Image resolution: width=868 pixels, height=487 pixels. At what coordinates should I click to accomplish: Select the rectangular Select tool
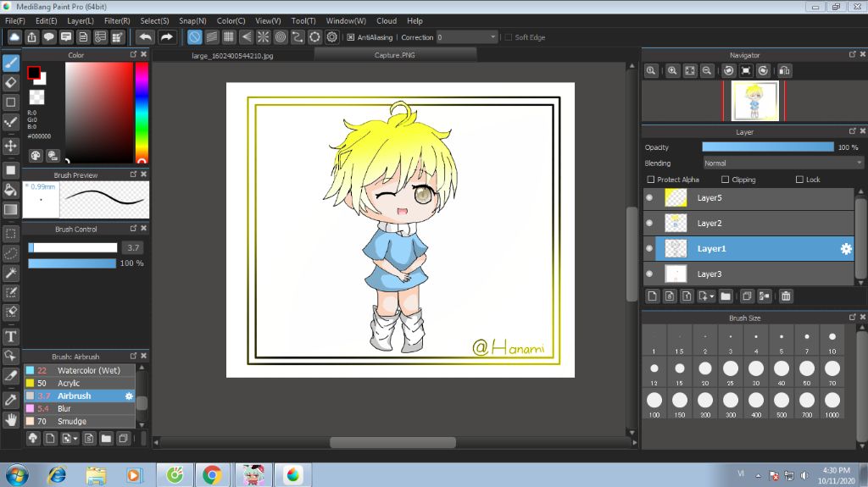point(10,234)
